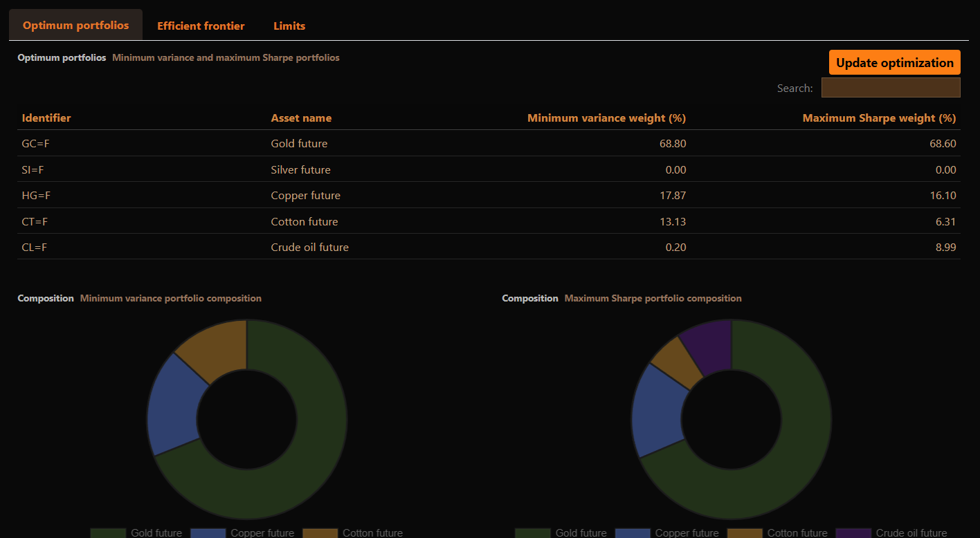Sort table by Identifier column header
The image size is (980, 538).
point(46,118)
